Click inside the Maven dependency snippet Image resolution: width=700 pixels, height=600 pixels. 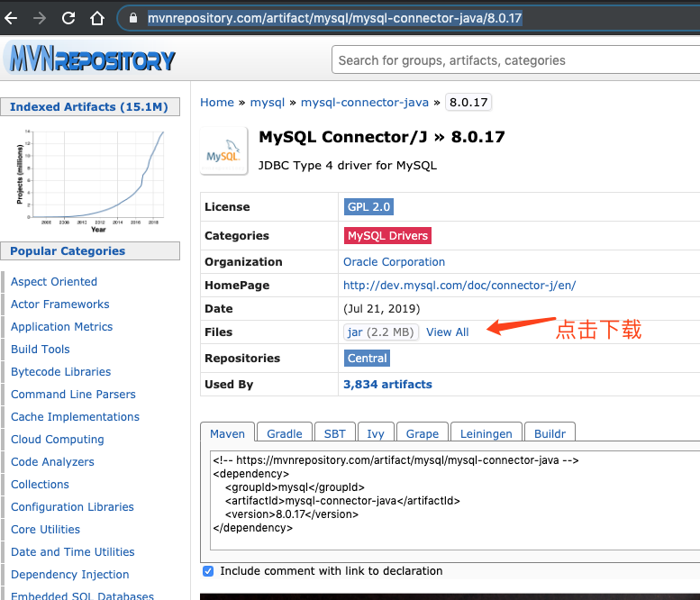click(455, 500)
